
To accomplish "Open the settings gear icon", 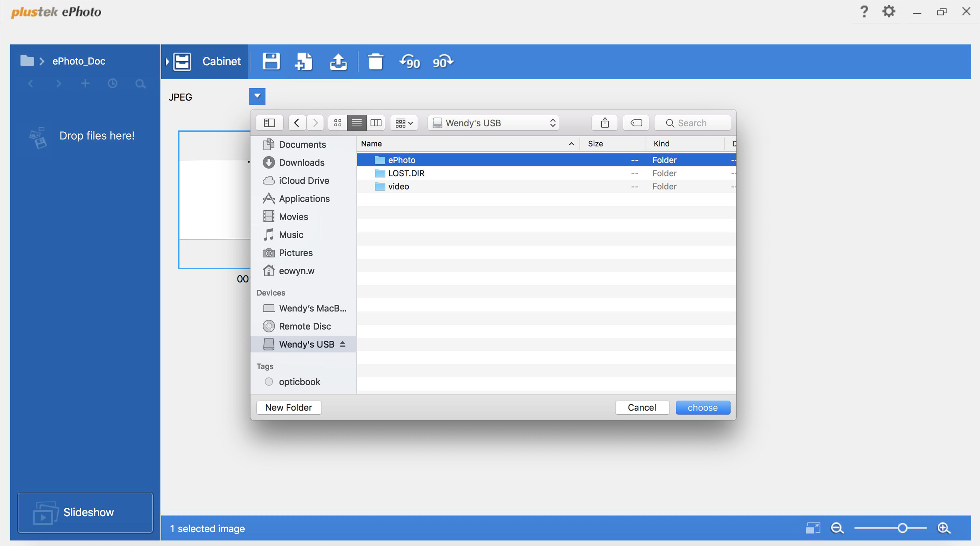I will pos(888,11).
